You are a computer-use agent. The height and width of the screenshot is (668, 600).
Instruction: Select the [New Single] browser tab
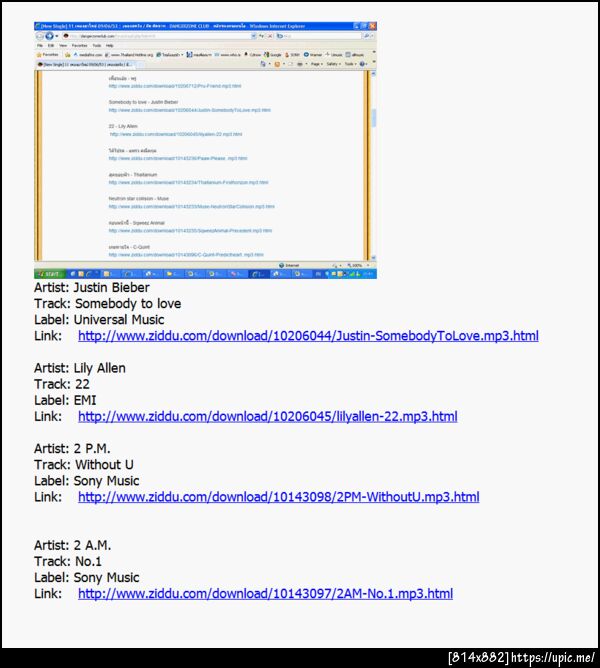click(x=85, y=64)
